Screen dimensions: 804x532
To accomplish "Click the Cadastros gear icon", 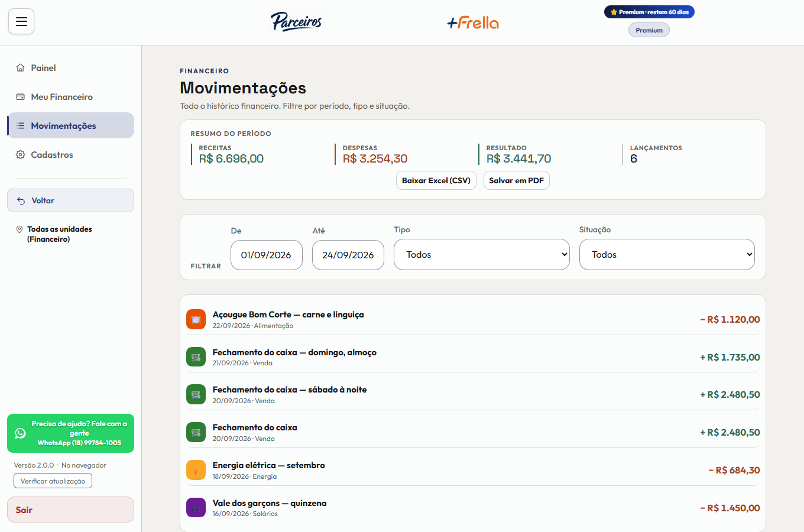I will click(21, 155).
